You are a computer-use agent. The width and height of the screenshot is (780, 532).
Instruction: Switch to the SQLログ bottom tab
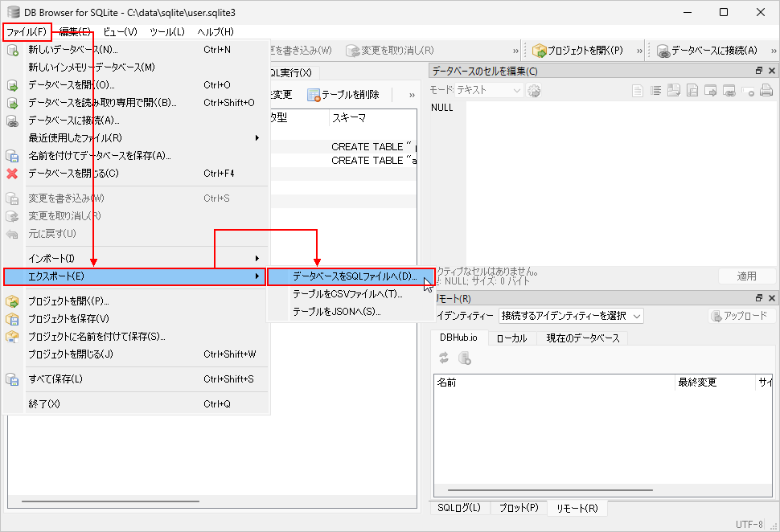click(459, 508)
